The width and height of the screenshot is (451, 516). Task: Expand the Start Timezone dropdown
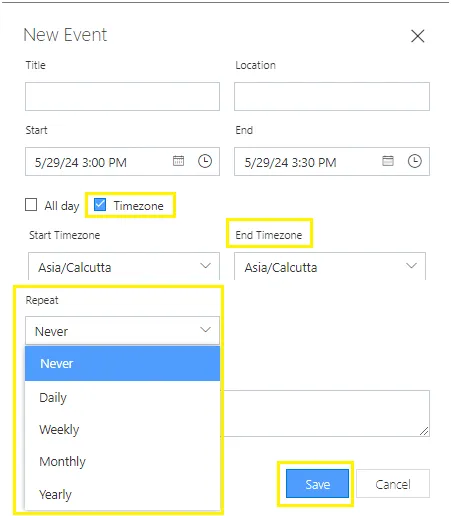tap(124, 266)
